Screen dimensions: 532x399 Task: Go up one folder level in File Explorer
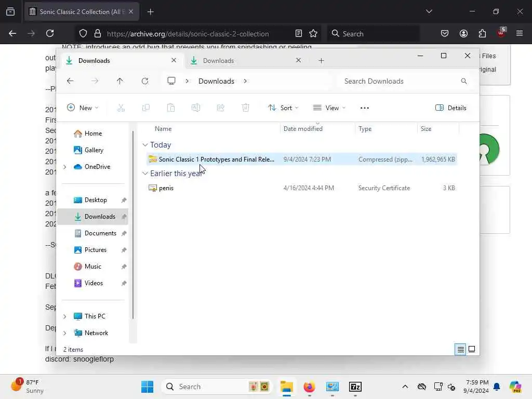pos(120,81)
